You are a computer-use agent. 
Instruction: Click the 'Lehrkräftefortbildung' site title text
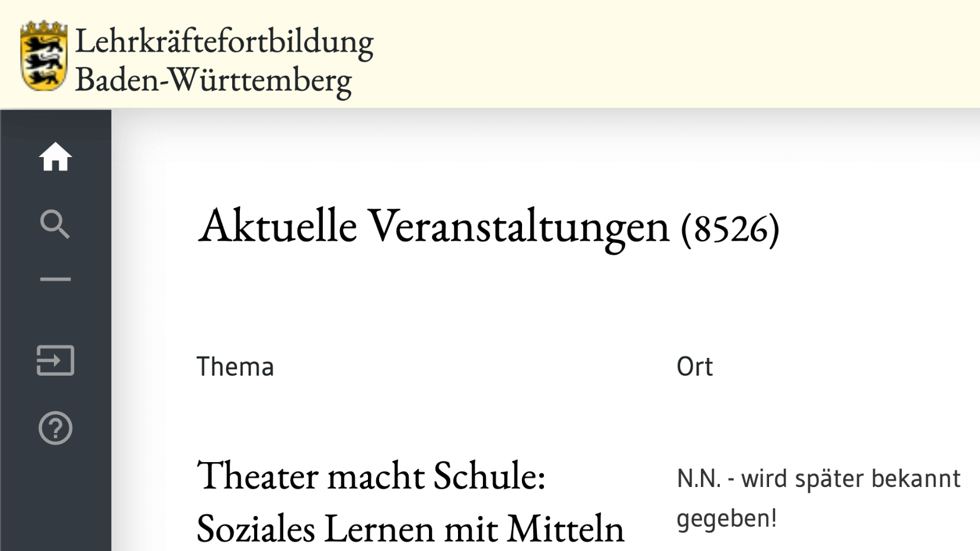(x=224, y=41)
